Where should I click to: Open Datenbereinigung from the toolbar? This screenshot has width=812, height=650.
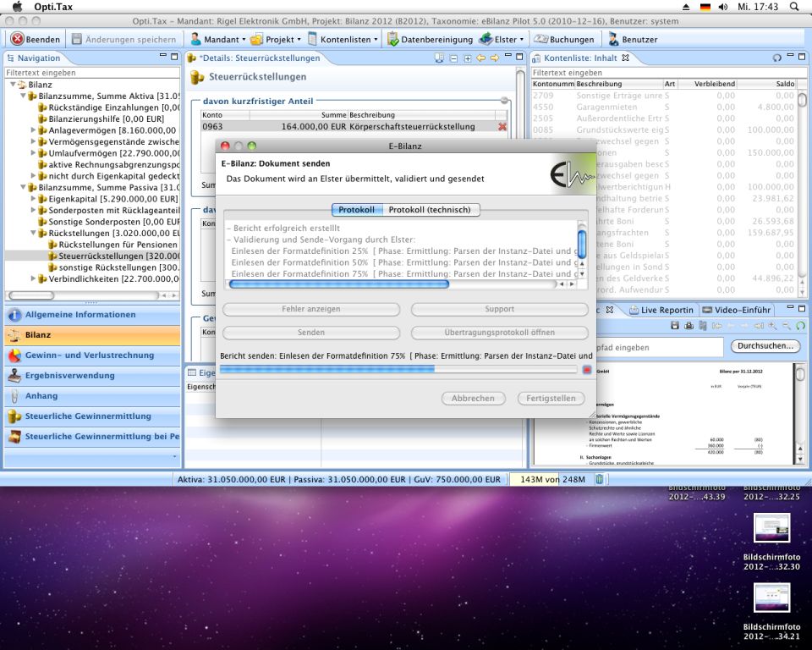(x=431, y=40)
